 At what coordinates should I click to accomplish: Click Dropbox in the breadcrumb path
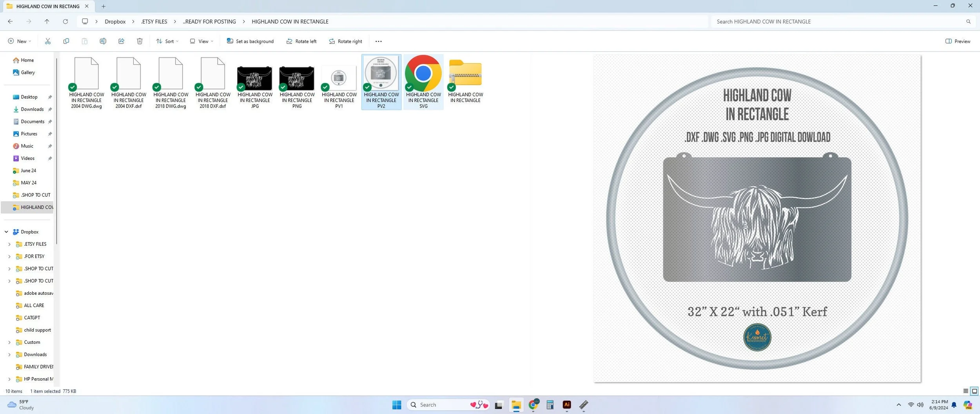(x=115, y=22)
